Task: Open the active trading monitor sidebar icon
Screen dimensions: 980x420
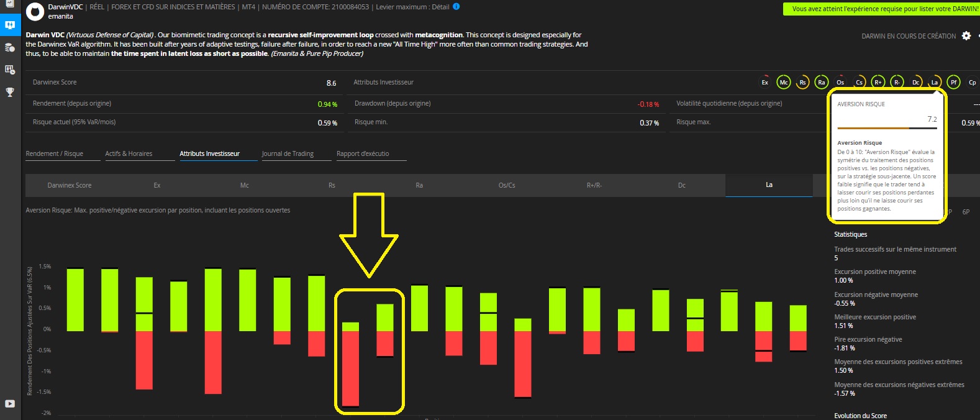Action: point(10,25)
